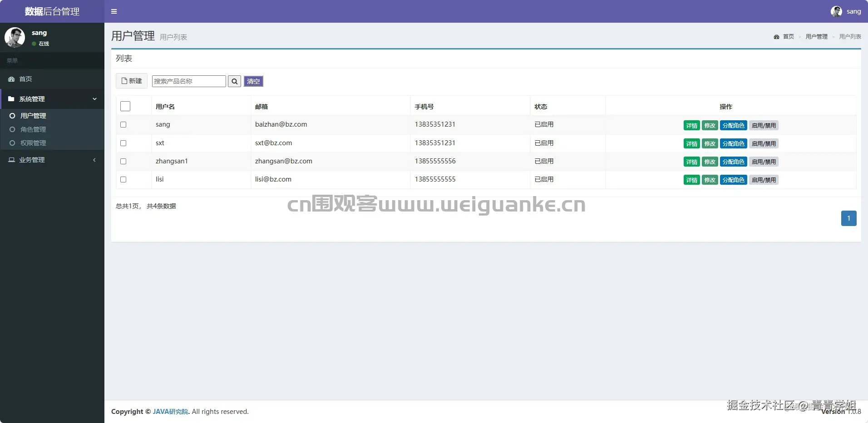Open the 系统管理 menu group
Viewport: 868px width, 423px height.
pos(52,99)
